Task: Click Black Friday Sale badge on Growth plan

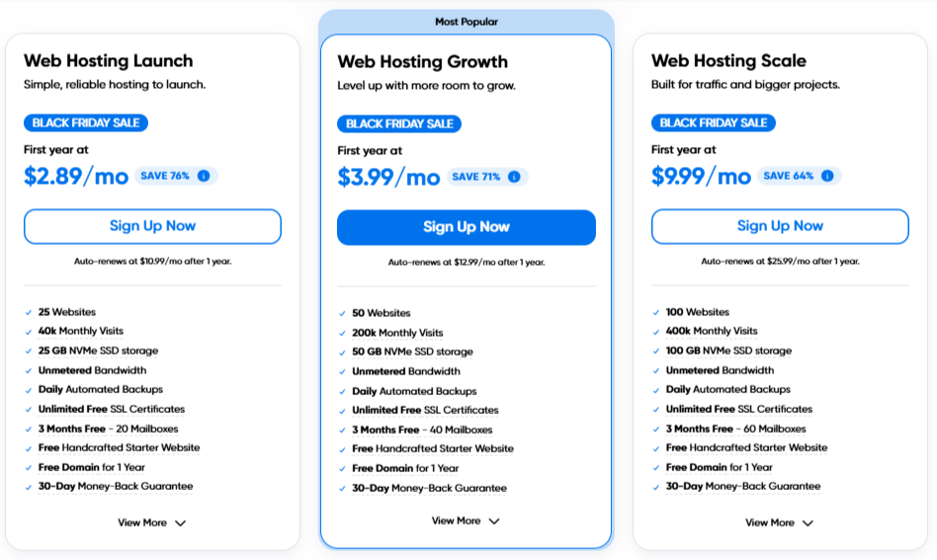Action: (x=399, y=124)
